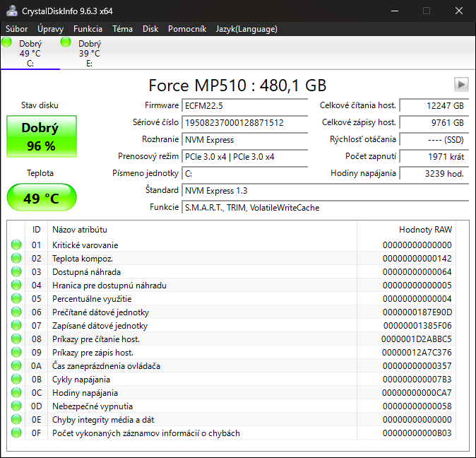The image size is (476, 458).
Task: Select the Kritické varovanie attribute name
Action: pyautogui.click(x=85, y=245)
